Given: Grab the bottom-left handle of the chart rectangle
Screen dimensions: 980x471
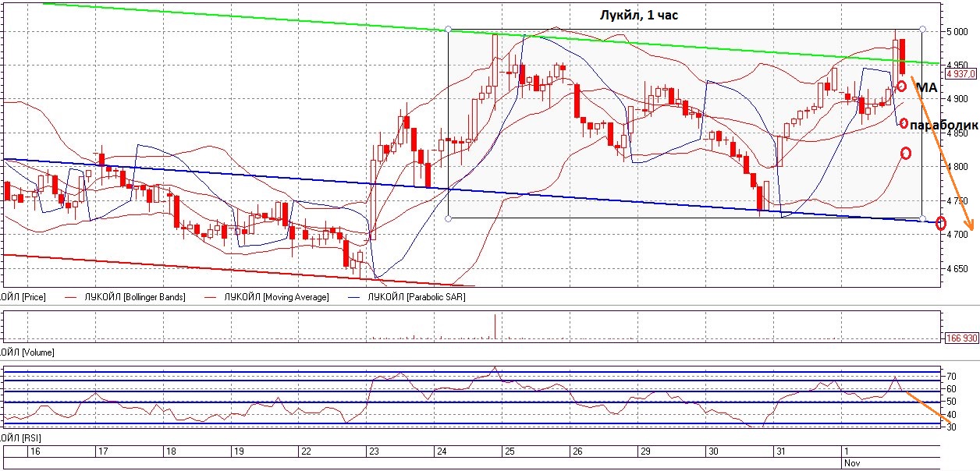Looking at the screenshot, I should point(448,218).
